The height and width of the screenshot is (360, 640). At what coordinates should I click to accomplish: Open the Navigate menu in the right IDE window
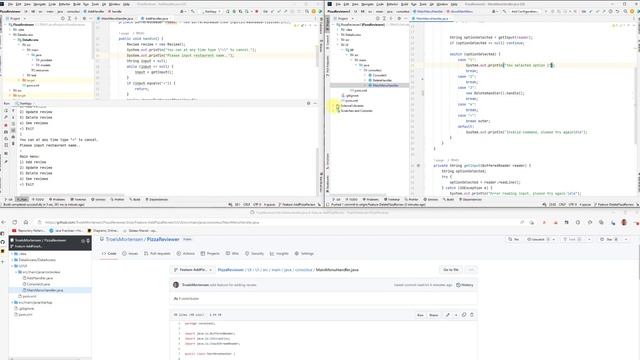tap(367, 4)
